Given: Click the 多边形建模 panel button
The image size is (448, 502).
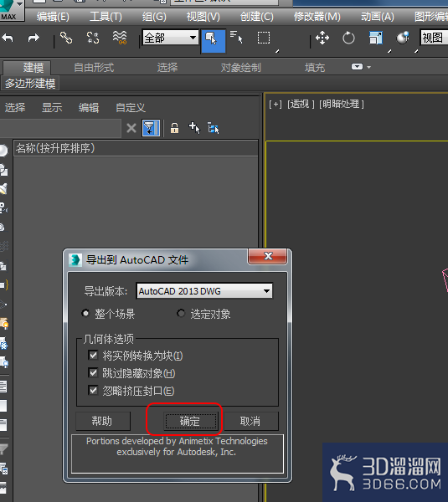Looking at the screenshot, I should [30, 84].
